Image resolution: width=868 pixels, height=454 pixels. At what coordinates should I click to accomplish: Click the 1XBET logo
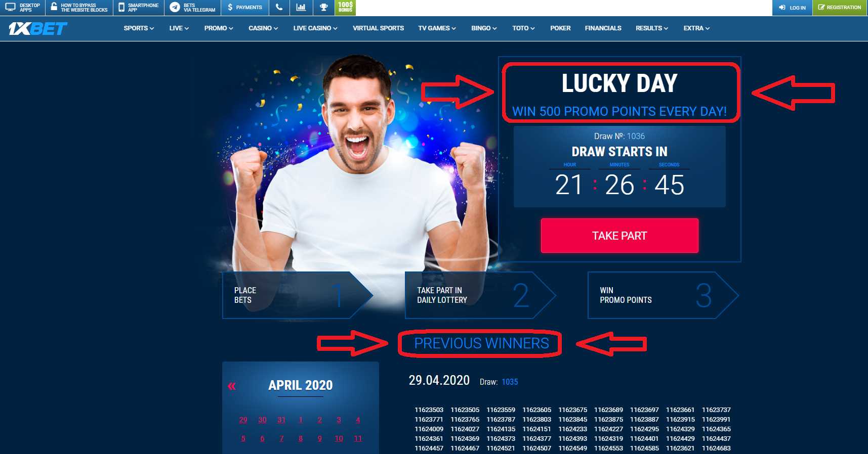coord(38,29)
